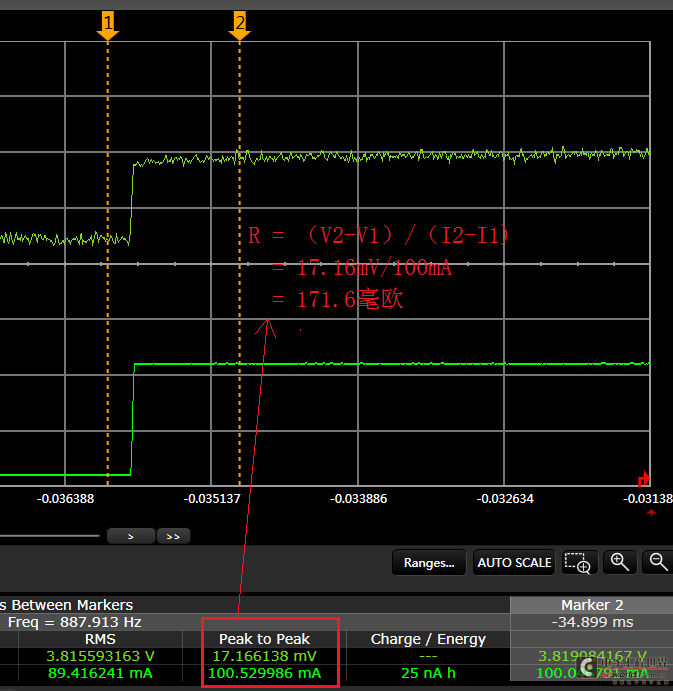This screenshot has height=691, width=673.
Task: Click the Marker 2 panel header
Action: [x=591, y=605]
